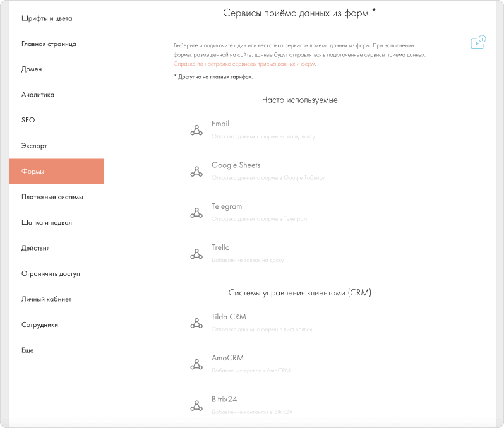Open the Аналитика section
Image resolution: width=504 pixels, height=428 pixels.
38,95
